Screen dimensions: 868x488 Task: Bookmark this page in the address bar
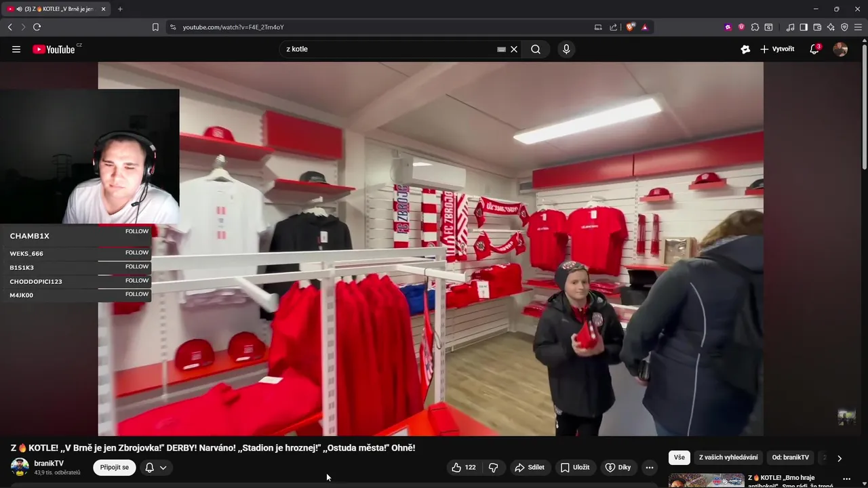155,27
